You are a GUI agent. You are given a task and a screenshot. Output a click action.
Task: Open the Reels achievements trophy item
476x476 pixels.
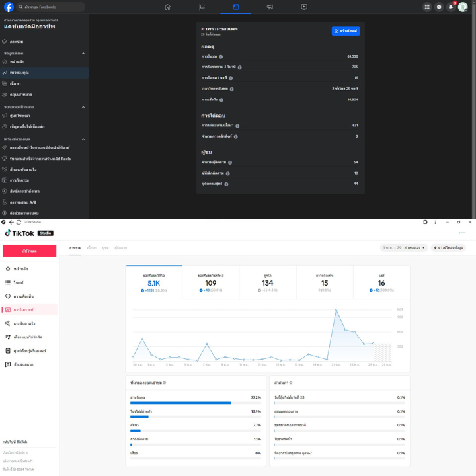pos(45,159)
